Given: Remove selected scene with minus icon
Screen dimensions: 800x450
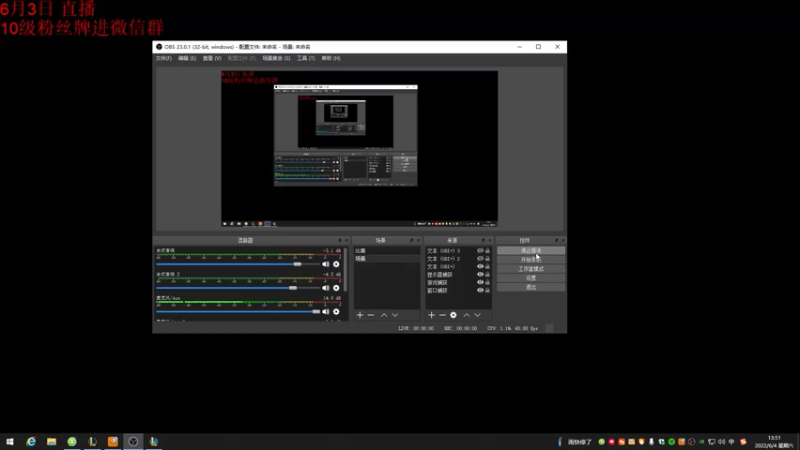Looking at the screenshot, I should click(x=371, y=315).
